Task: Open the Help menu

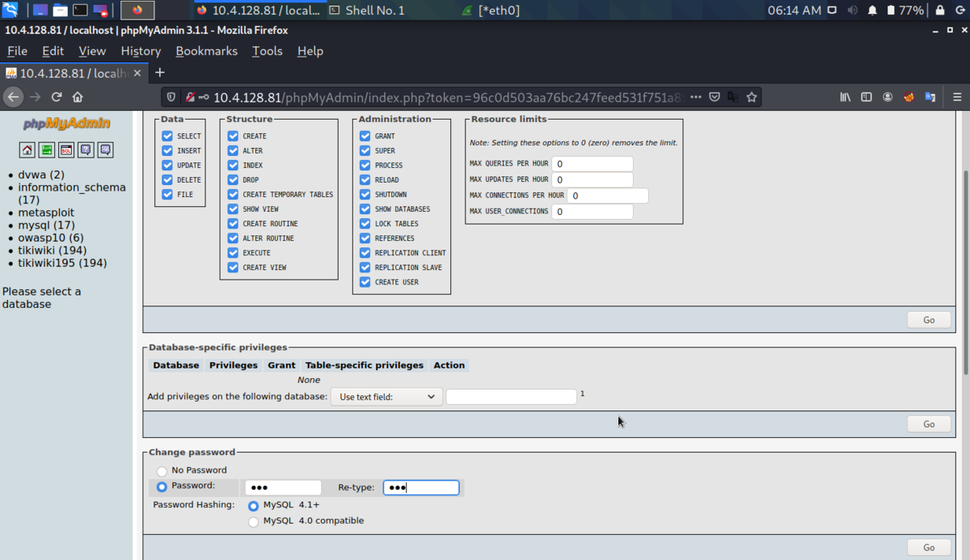Action: (x=310, y=51)
